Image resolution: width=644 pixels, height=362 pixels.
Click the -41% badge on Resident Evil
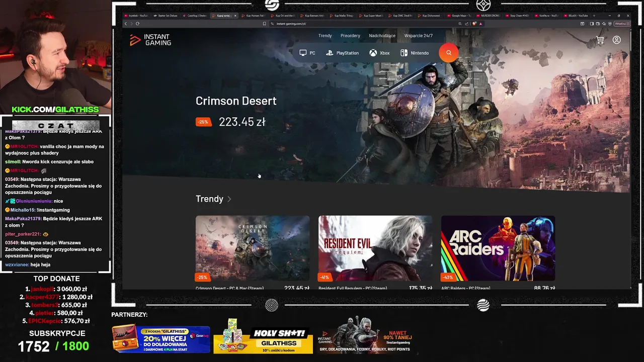[325, 277]
